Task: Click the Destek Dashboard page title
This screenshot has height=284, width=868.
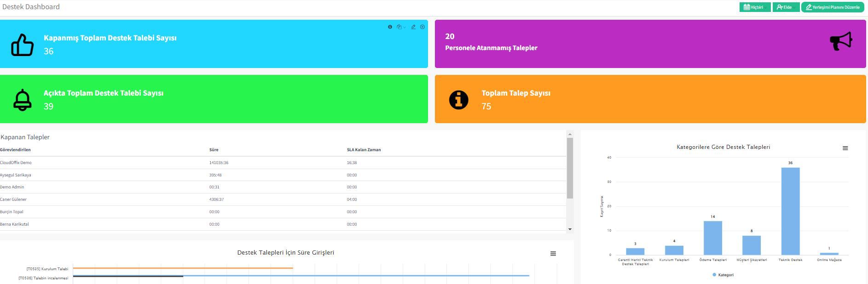Action: click(31, 7)
